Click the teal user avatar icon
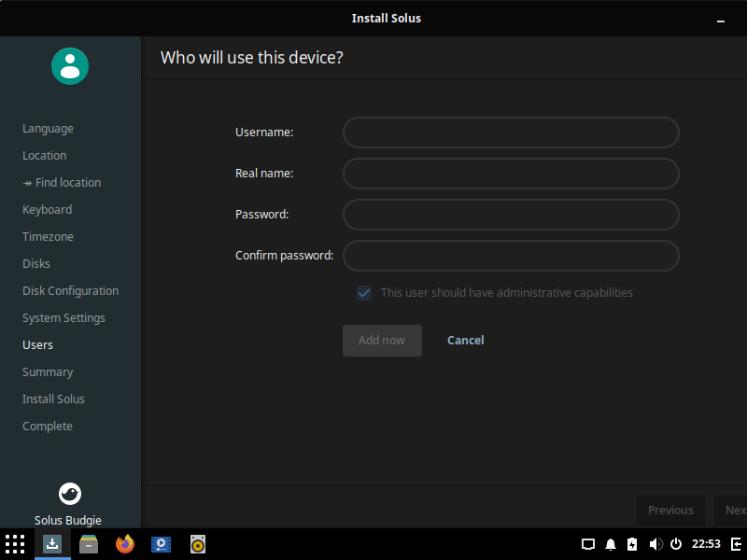 pos(70,66)
